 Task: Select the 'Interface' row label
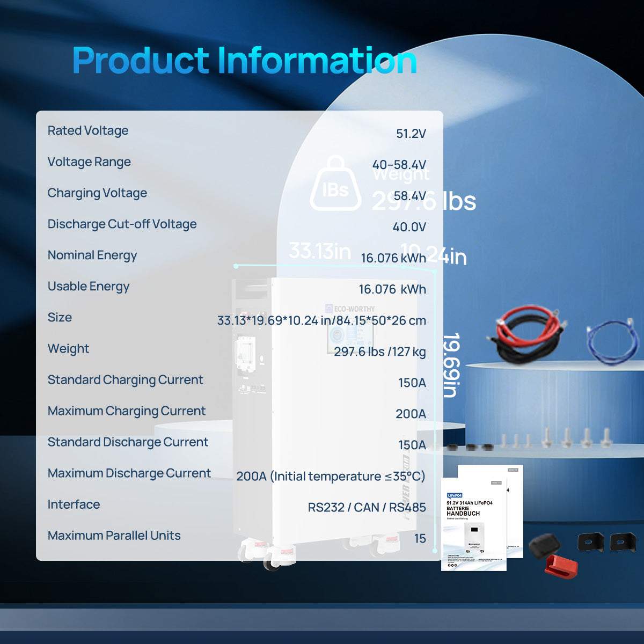(x=74, y=504)
